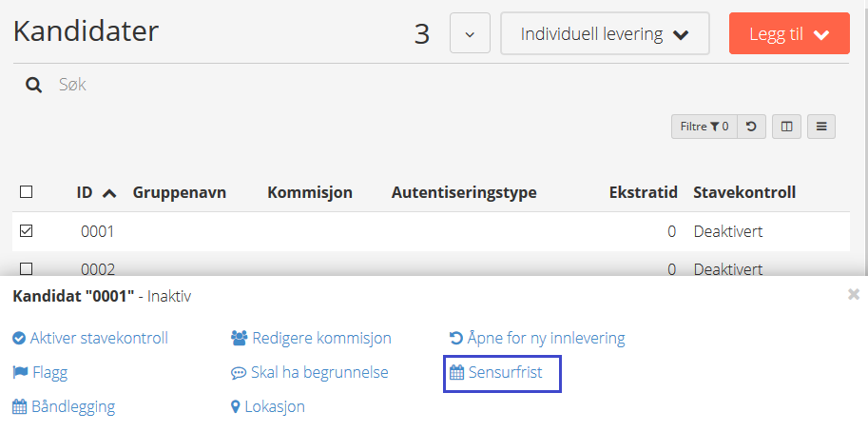Toggle the select-all checkbox in header
868x432 pixels.
click(26, 192)
